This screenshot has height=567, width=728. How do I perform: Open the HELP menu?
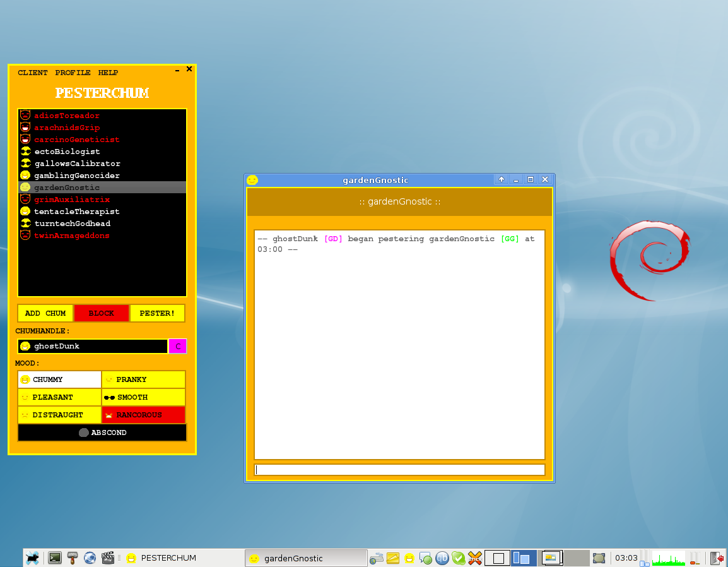pos(108,73)
